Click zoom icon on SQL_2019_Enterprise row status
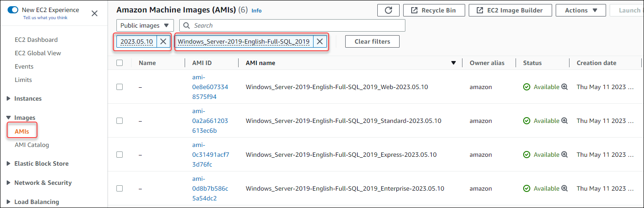The width and height of the screenshot is (644, 208). pos(564,188)
